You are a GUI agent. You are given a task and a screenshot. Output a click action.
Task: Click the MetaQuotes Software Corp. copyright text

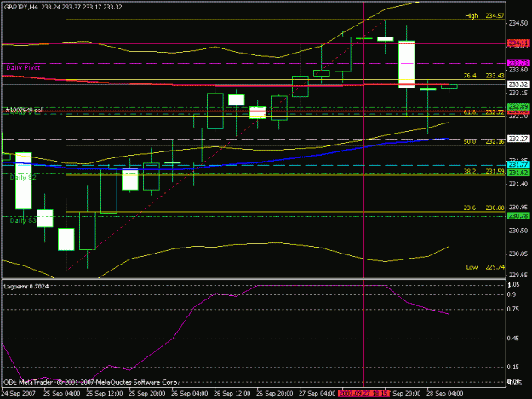90,382
